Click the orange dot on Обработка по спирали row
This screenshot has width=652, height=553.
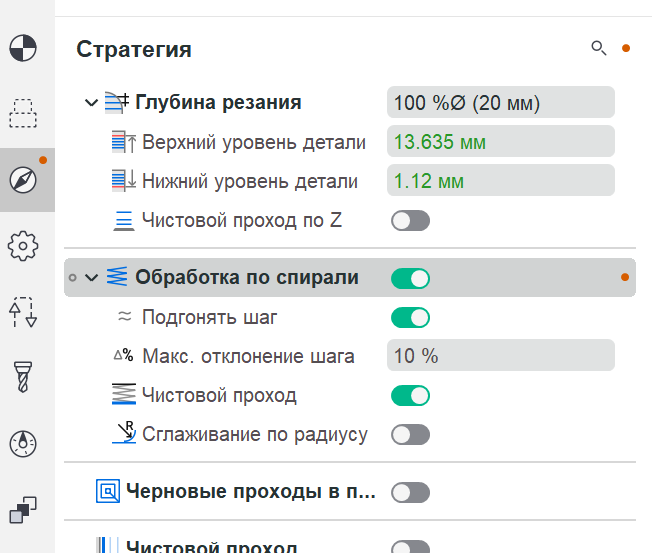[625, 277]
